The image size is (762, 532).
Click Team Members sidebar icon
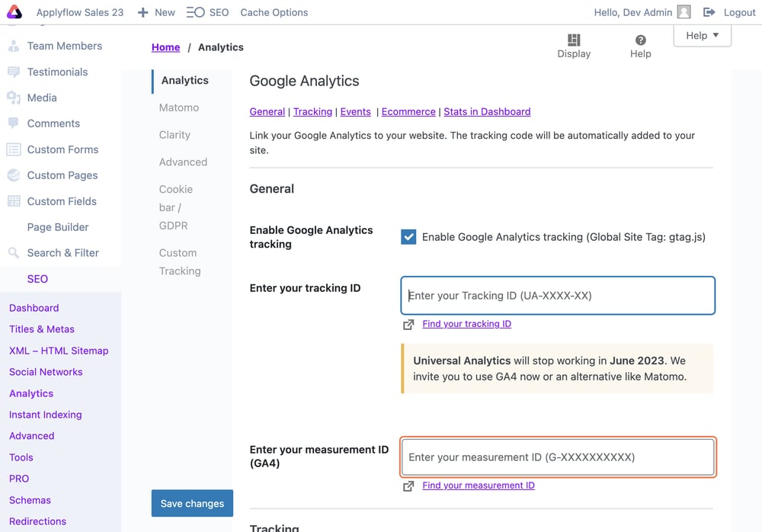click(14, 46)
